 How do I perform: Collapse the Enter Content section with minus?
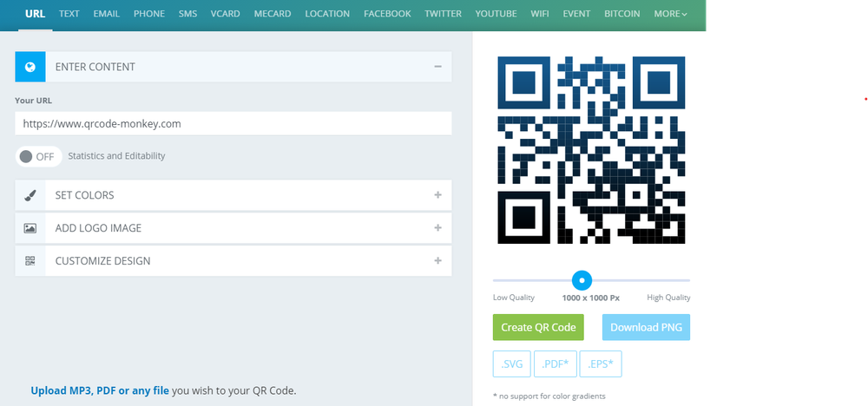[437, 67]
